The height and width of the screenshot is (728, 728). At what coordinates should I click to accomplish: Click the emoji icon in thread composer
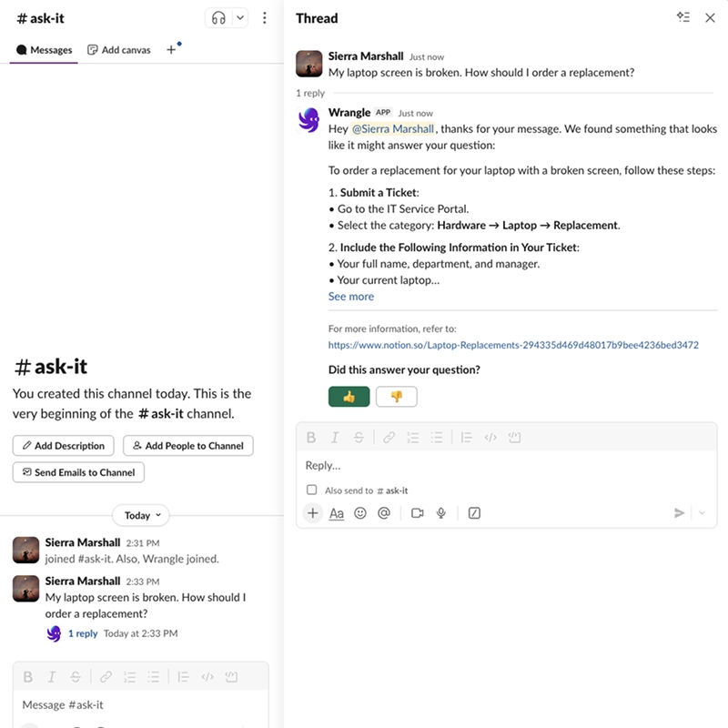pyautogui.click(x=360, y=513)
